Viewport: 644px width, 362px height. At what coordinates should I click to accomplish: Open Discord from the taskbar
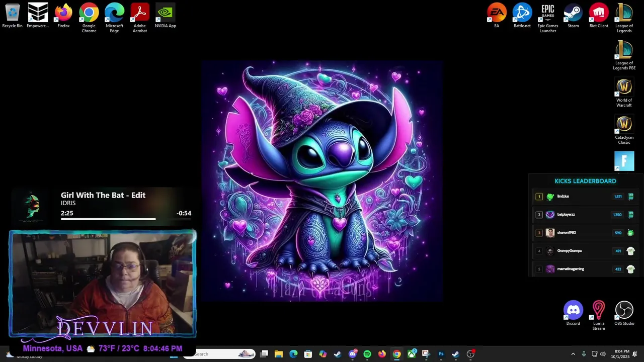353,354
